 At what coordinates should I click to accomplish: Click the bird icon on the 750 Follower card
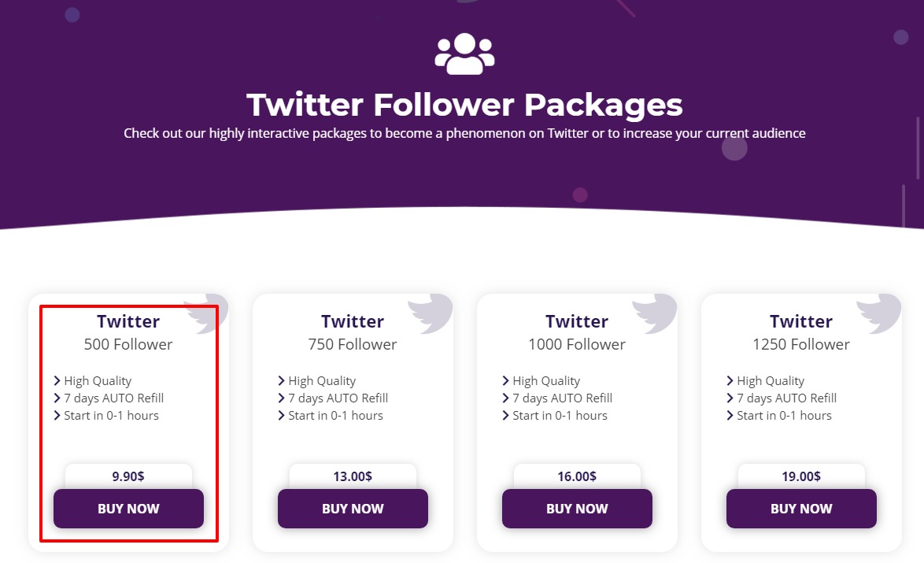(x=431, y=313)
